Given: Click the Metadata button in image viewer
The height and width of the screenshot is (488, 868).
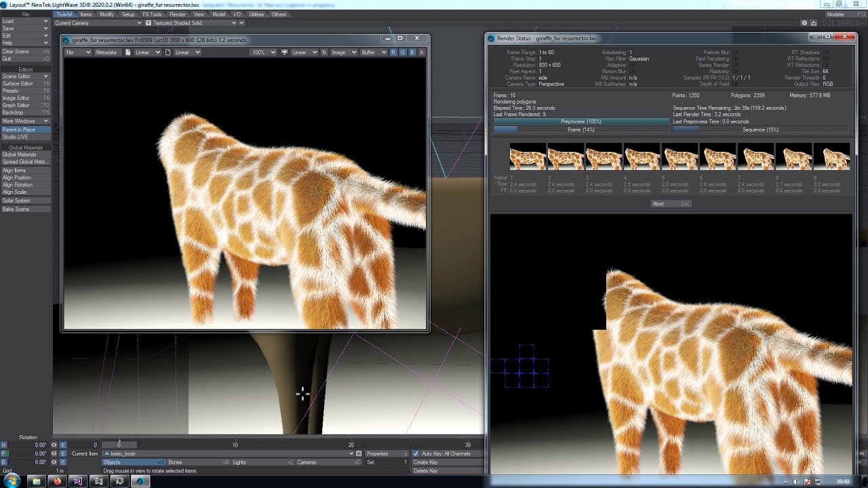Looking at the screenshot, I should (106, 52).
